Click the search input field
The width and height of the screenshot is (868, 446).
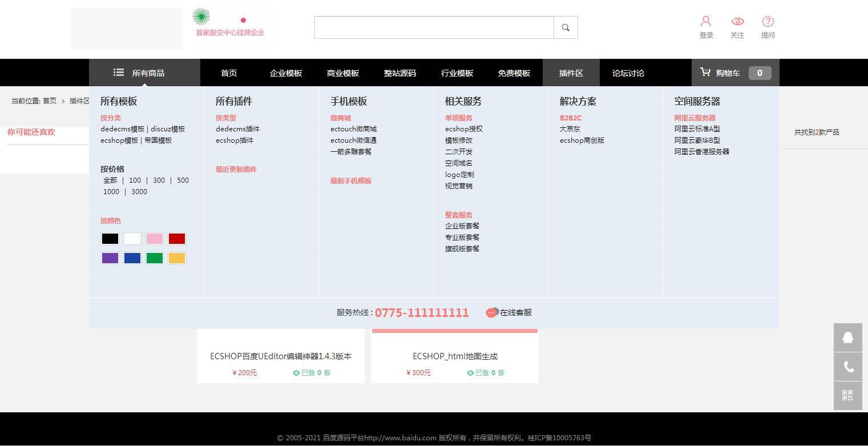(434, 27)
